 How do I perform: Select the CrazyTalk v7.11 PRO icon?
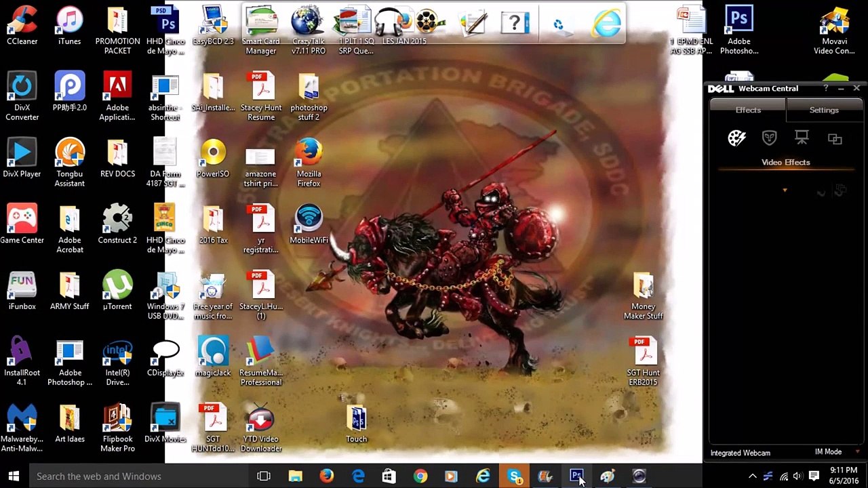[309, 31]
